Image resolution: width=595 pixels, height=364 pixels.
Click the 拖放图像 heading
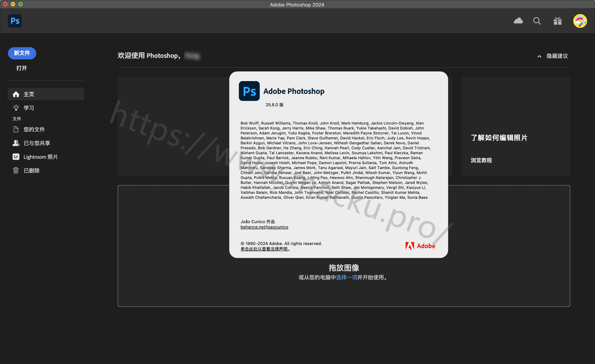(x=344, y=268)
